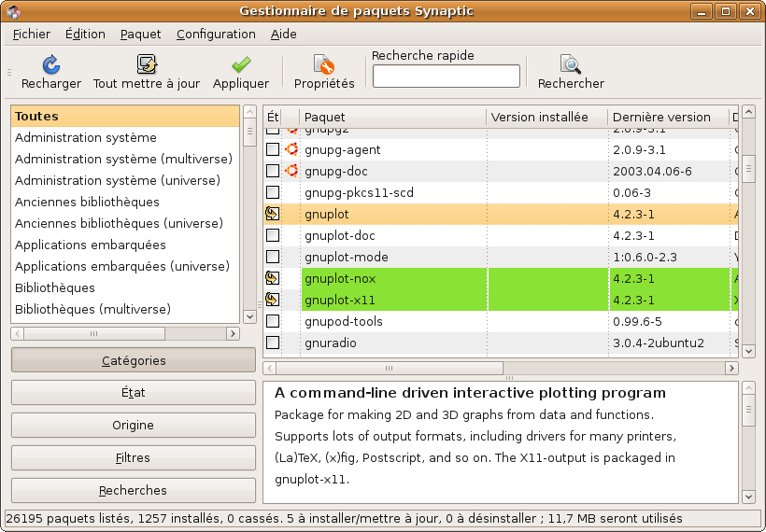Toggle status checkbox for gnupg-doc

click(273, 171)
